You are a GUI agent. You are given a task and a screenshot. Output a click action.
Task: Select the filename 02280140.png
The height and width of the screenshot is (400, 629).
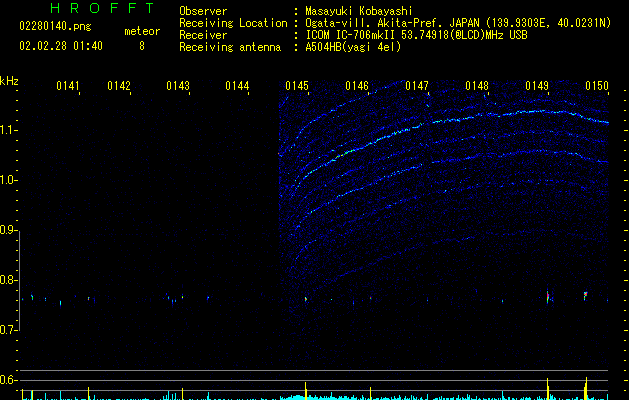coord(55,27)
